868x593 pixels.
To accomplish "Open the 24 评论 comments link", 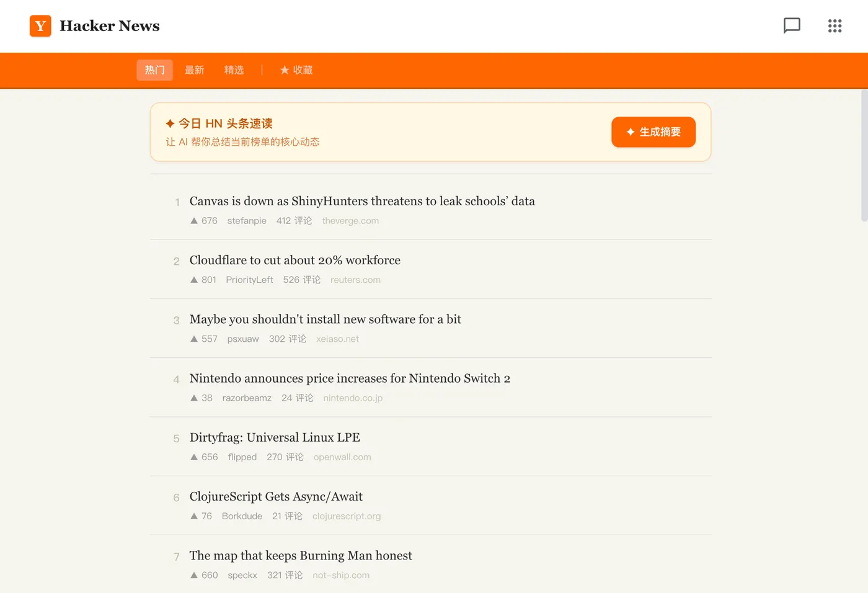I will coord(298,398).
